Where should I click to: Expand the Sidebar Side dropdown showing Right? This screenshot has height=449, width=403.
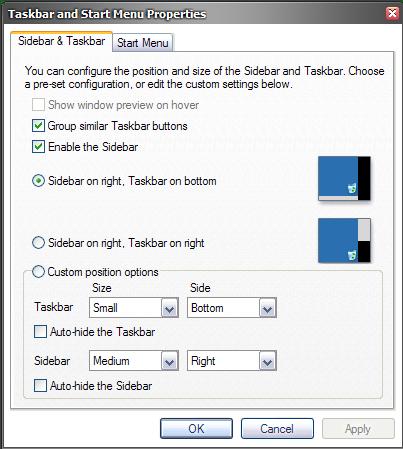pyautogui.click(x=232, y=361)
